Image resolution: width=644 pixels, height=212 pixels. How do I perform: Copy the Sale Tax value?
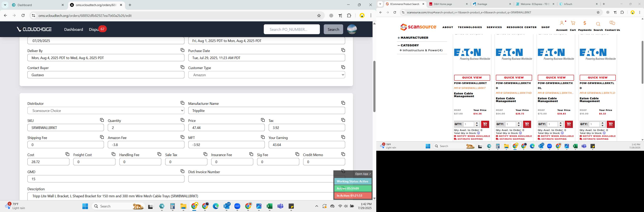(x=205, y=154)
